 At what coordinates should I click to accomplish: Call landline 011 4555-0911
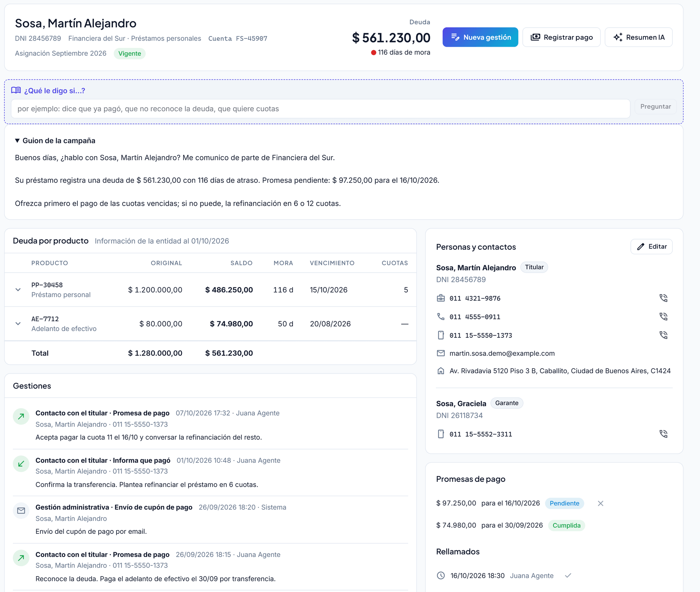pos(664,316)
